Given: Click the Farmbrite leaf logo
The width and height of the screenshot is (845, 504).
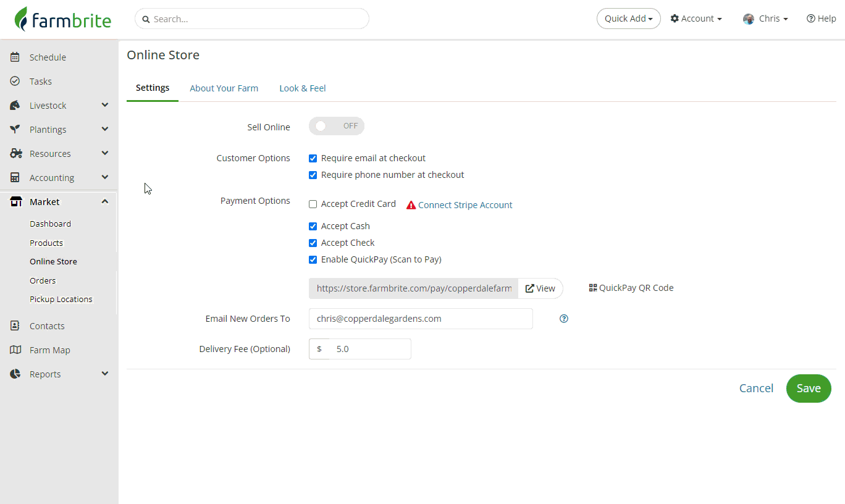Looking at the screenshot, I should (22, 19).
